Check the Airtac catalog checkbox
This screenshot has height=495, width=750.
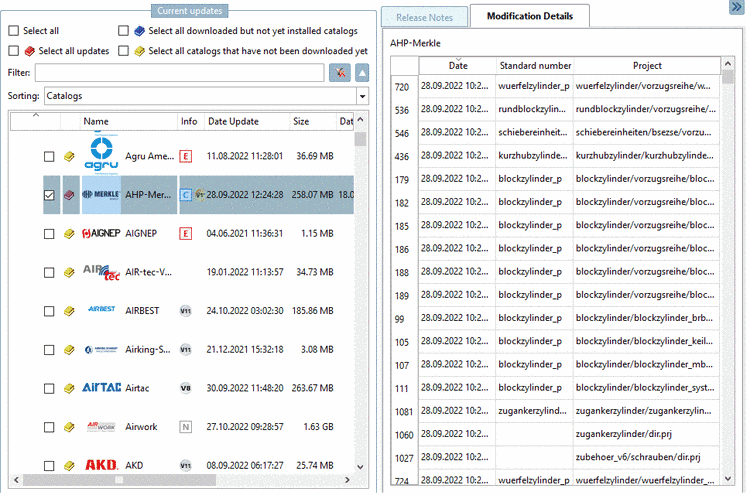pos(49,388)
